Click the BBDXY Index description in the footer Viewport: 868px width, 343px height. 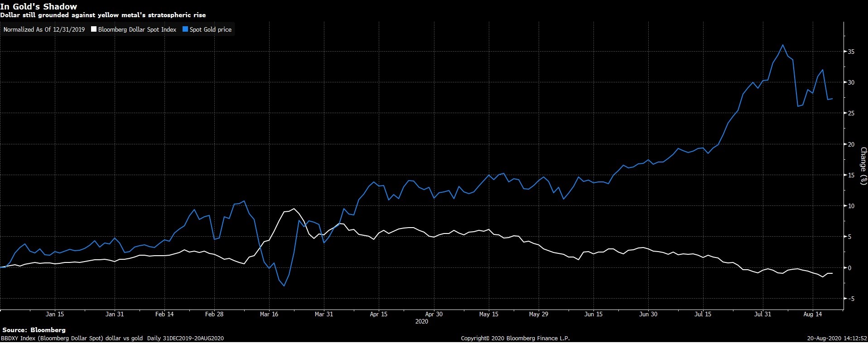(112, 338)
